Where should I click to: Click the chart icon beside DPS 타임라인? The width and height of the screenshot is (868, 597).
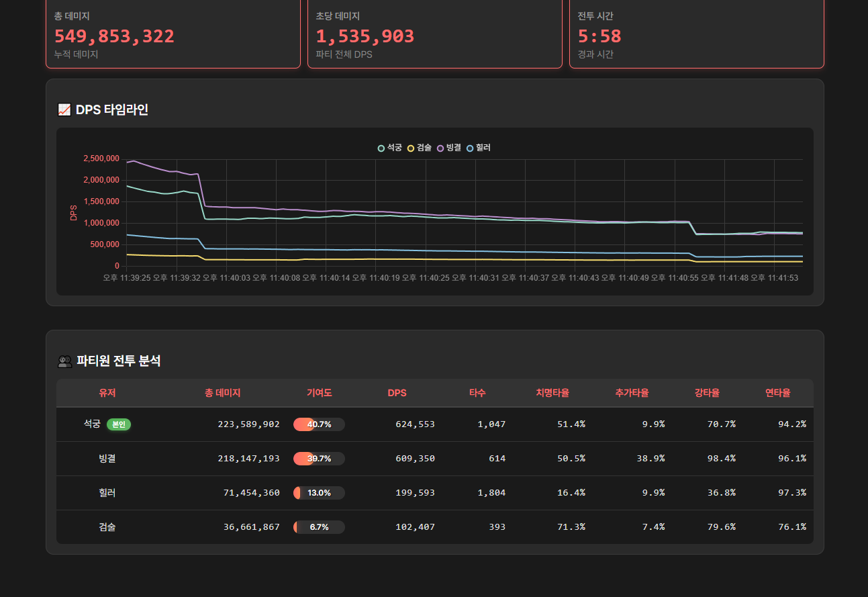pos(64,110)
